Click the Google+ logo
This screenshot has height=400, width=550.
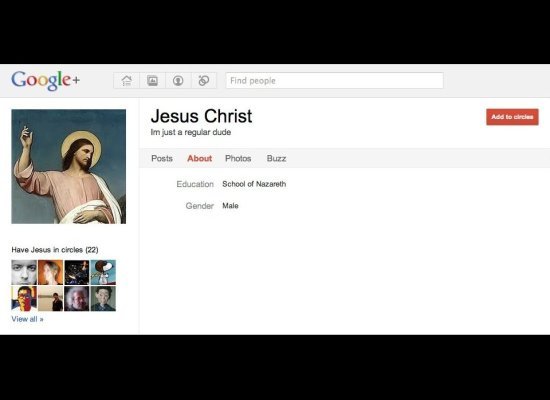[x=46, y=81]
